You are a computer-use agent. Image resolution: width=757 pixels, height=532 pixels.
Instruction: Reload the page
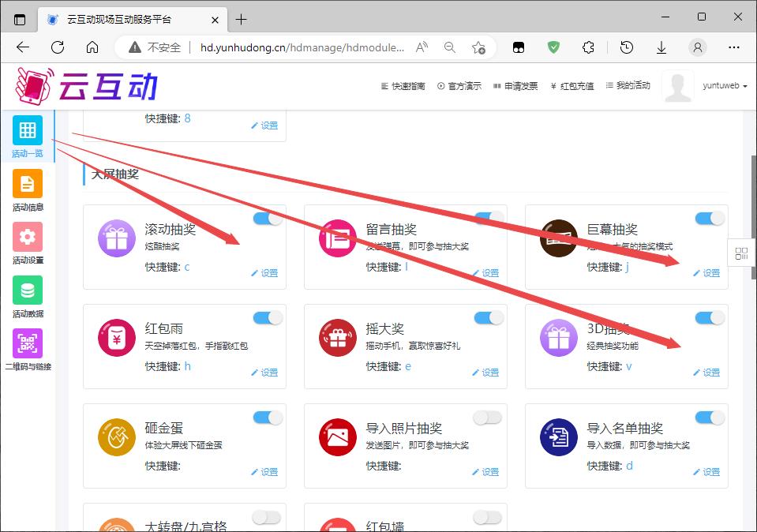pos(58,47)
